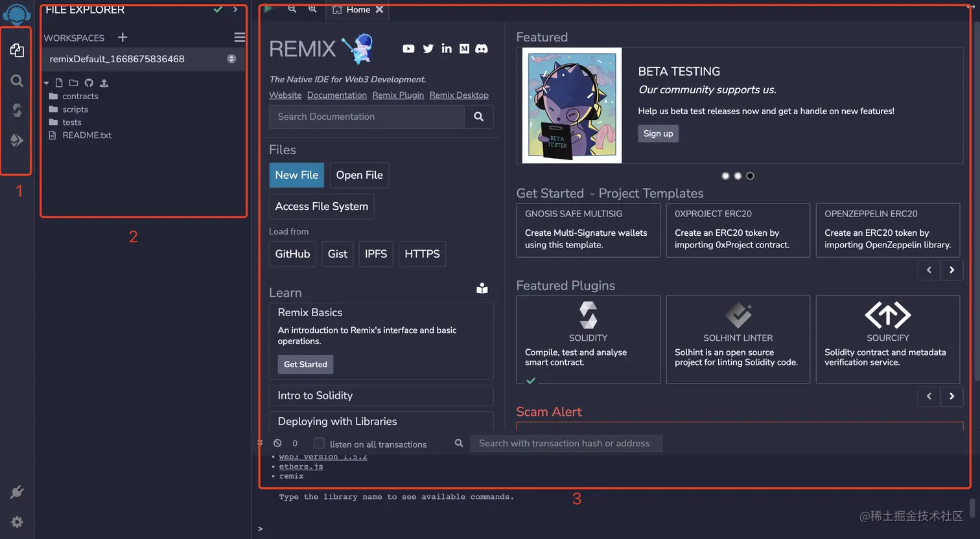This screenshot has width=980, height=539.
Task: Focus the transaction hash search field
Action: click(x=566, y=443)
